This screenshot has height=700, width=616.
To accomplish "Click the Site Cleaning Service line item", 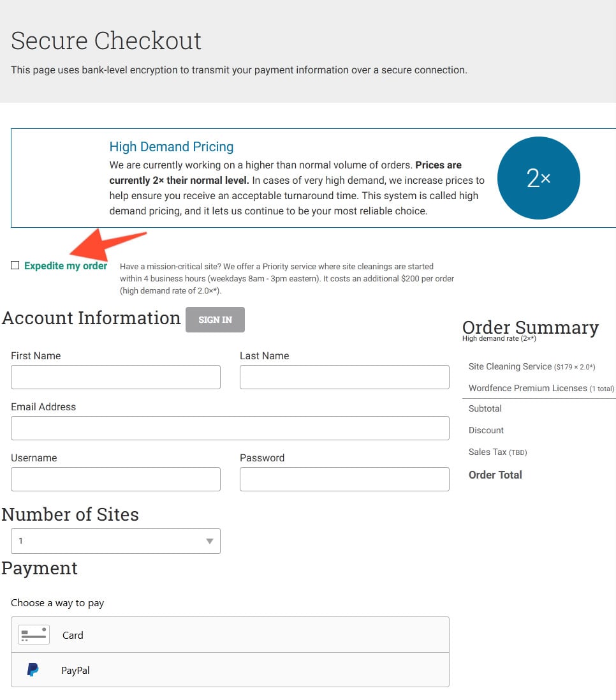I will [532, 366].
